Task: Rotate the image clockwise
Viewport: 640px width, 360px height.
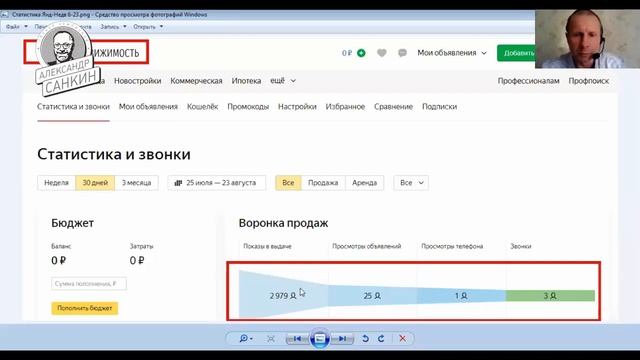Action: (381, 338)
